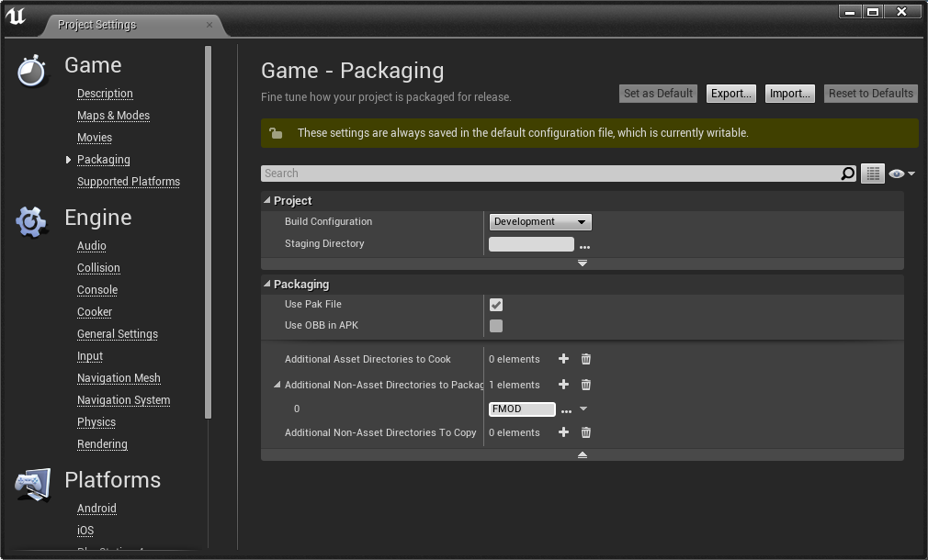Click the Export... button
Viewport: 928px width, 560px height.
coord(731,94)
